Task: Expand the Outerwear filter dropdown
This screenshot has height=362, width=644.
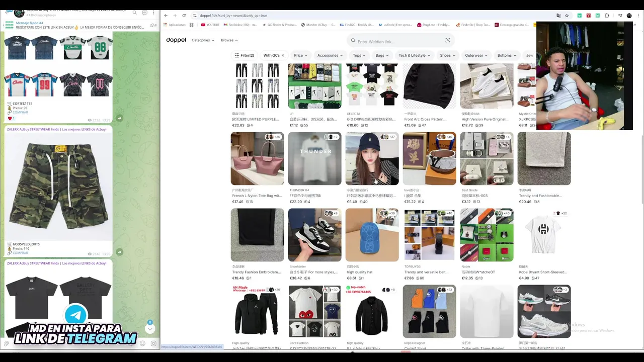Action: pos(476,55)
